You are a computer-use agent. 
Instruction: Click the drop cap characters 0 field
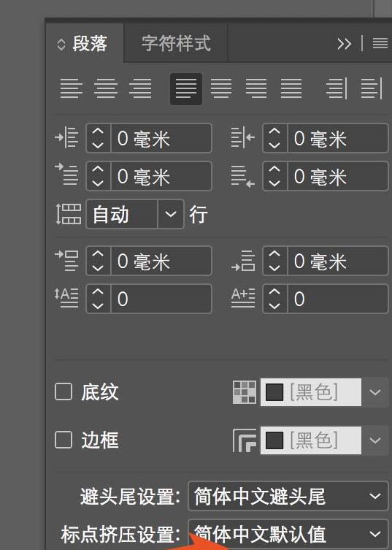[x=338, y=299]
